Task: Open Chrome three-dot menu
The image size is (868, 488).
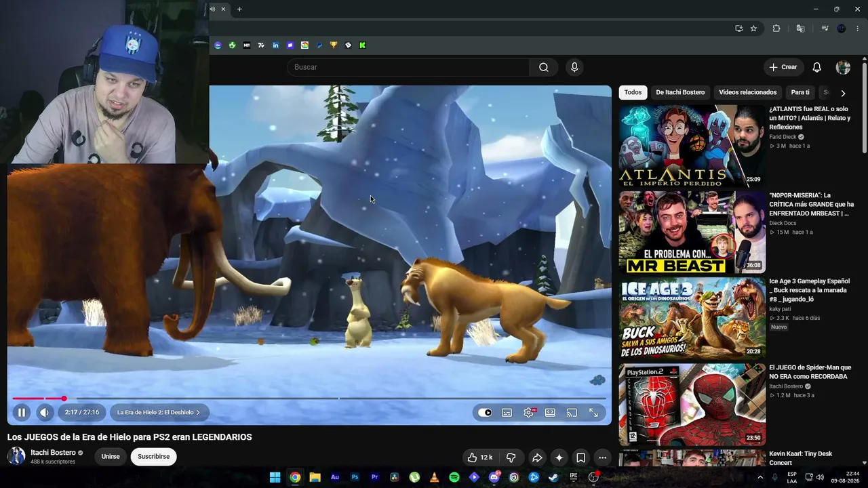Action: [858, 28]
